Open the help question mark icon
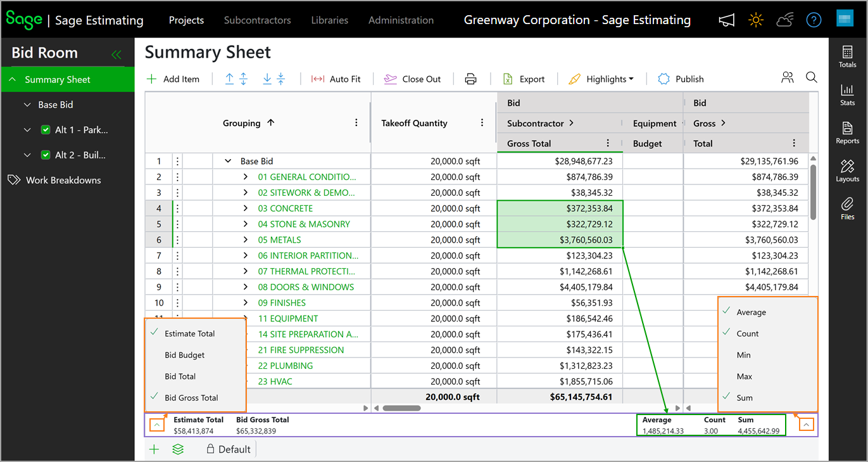868x462 pixels. point(814,20)
